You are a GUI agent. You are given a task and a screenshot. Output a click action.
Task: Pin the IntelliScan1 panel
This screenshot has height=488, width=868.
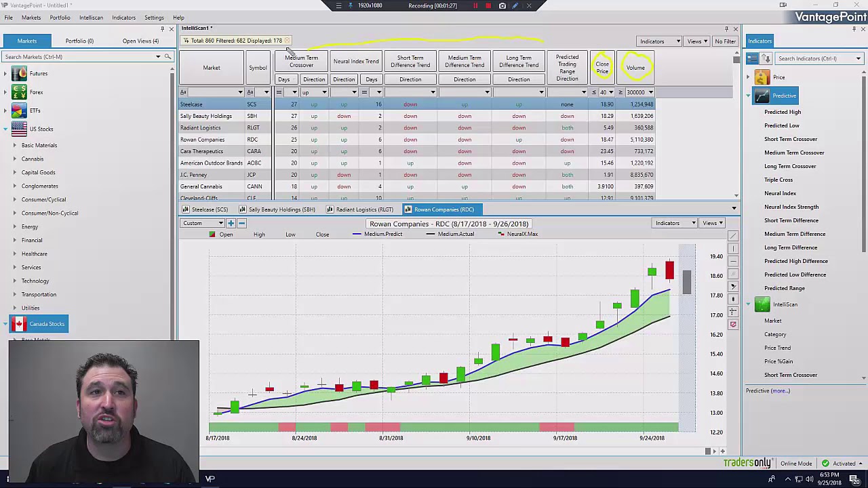point(726,28)
